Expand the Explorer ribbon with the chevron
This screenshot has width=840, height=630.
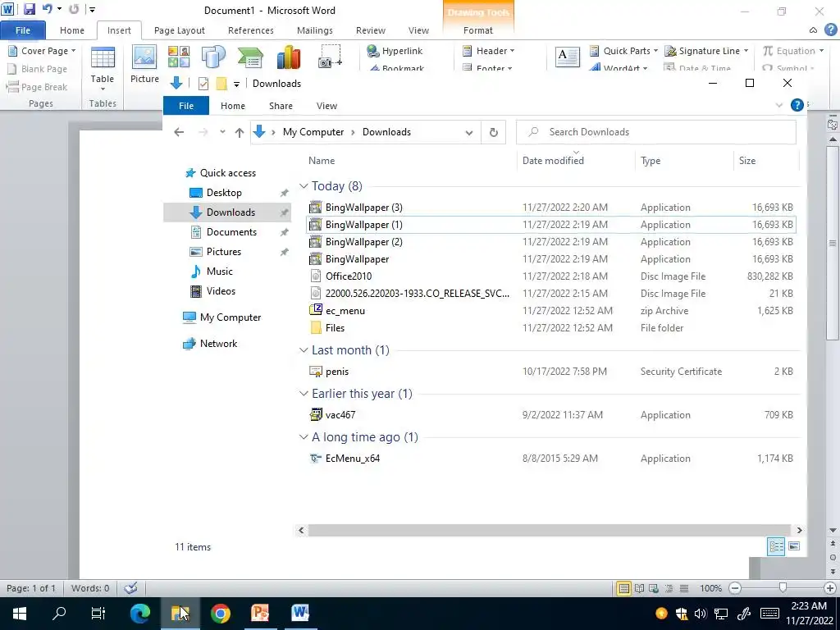point(779,106)
